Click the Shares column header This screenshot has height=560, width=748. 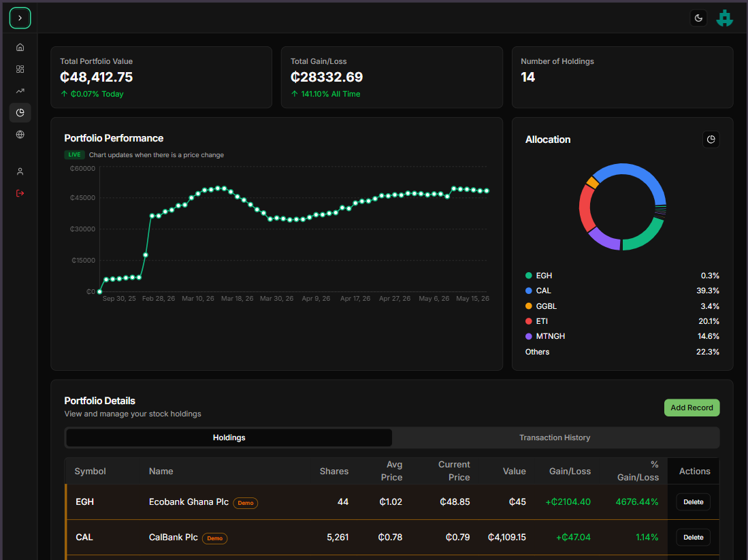[334, 472]
